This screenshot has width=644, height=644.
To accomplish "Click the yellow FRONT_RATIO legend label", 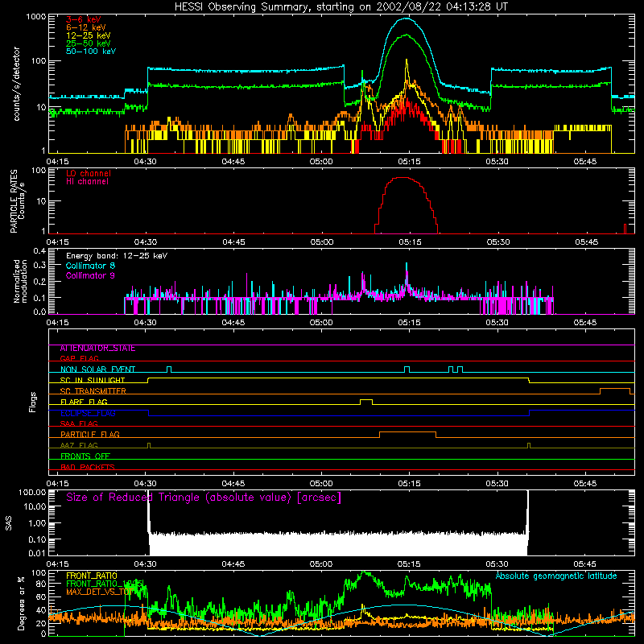I will tap(92, 576).
